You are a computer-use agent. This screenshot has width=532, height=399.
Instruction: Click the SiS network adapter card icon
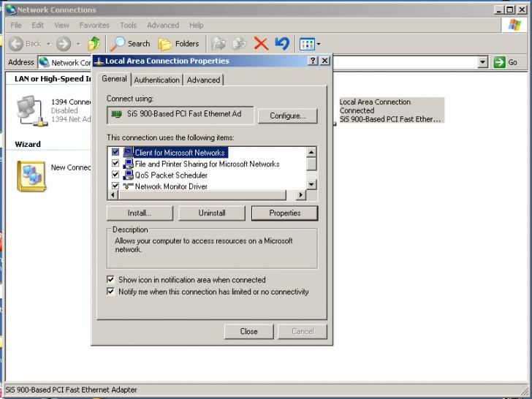116,114
